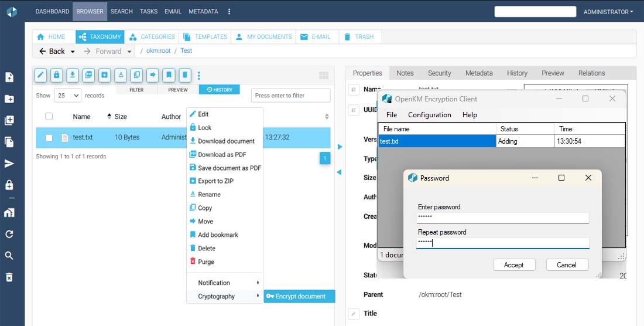Open the TRASH tab

pos(359,36)
